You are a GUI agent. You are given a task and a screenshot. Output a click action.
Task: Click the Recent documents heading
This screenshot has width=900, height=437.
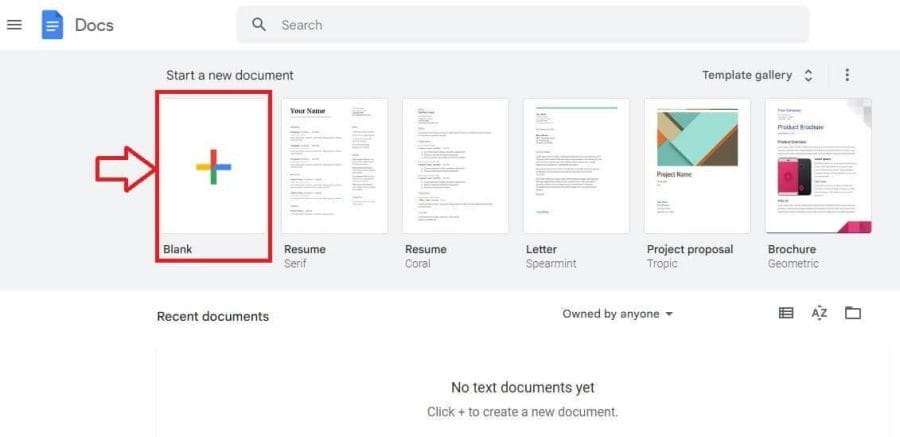click(212, 316)
